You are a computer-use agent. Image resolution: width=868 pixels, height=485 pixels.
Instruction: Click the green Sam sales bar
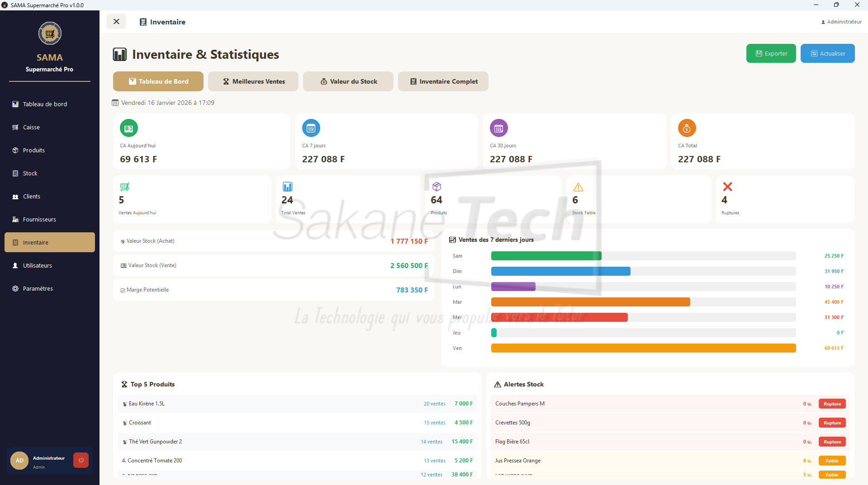pyautogui.click(x=546, y=256)
